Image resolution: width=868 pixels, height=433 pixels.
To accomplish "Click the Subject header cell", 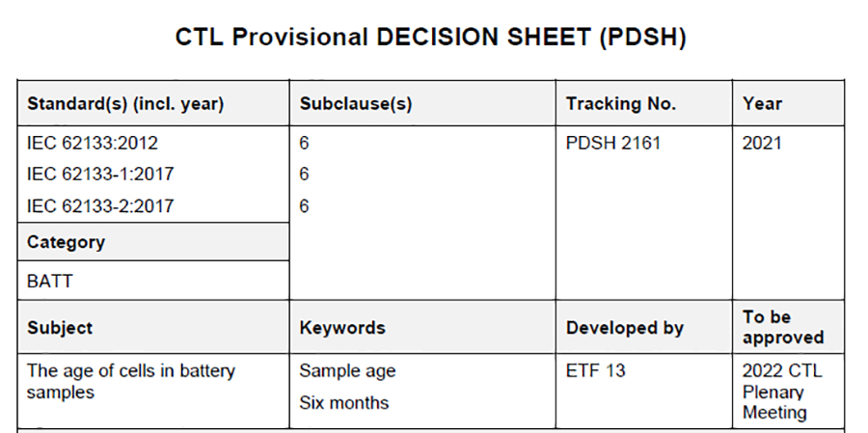I will (60, 328).
